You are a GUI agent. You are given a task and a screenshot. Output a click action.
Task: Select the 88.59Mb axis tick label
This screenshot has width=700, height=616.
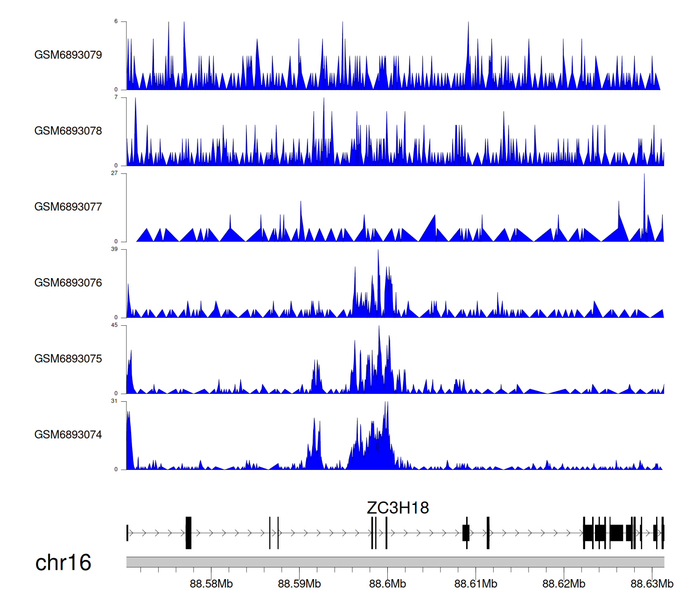pyautogui.click(x=299, y=584)
